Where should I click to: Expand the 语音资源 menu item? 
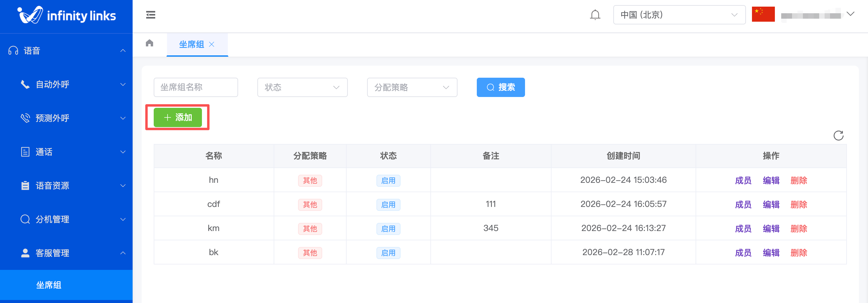point(66,186)
